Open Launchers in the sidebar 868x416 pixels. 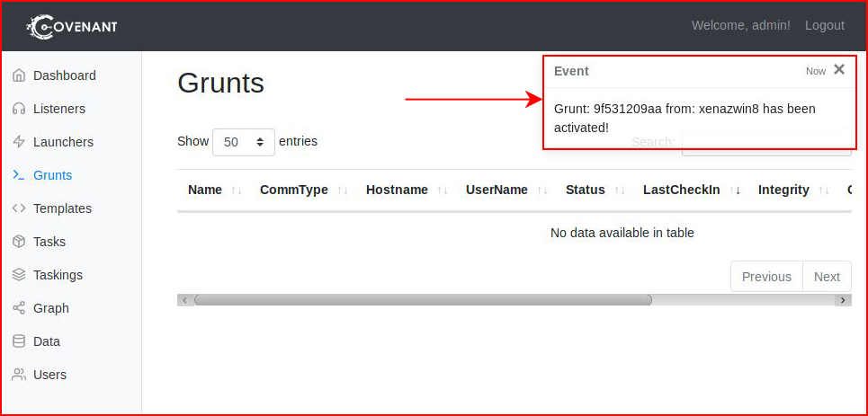click(x=63, y=142)
